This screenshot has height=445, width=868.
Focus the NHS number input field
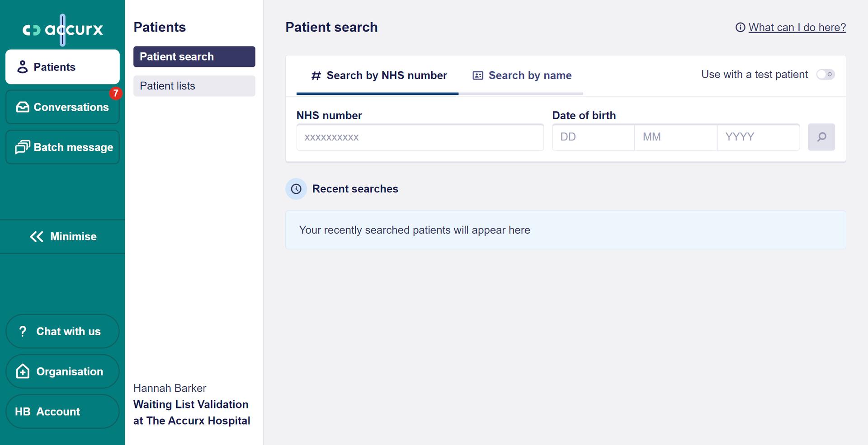coord(420,137)
